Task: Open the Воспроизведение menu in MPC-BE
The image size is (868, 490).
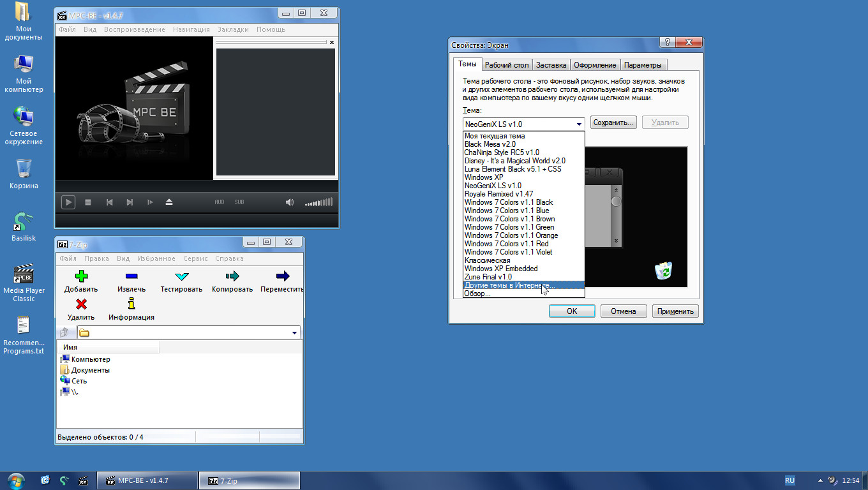Action: (134, 29)
